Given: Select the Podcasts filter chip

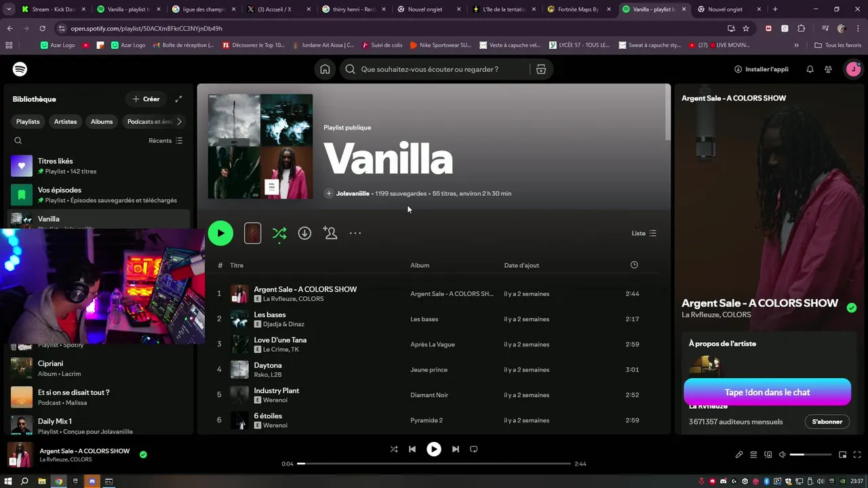Looking at the screenshot, I should click(x=148, y=121).
